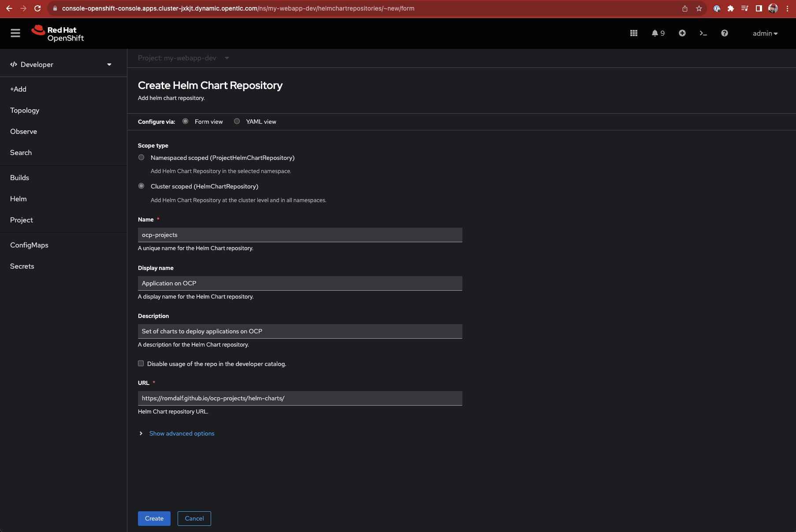Open Helm in the sidebar navigation
Viewport: 796px width, 532px height.
tap(19, 199)
